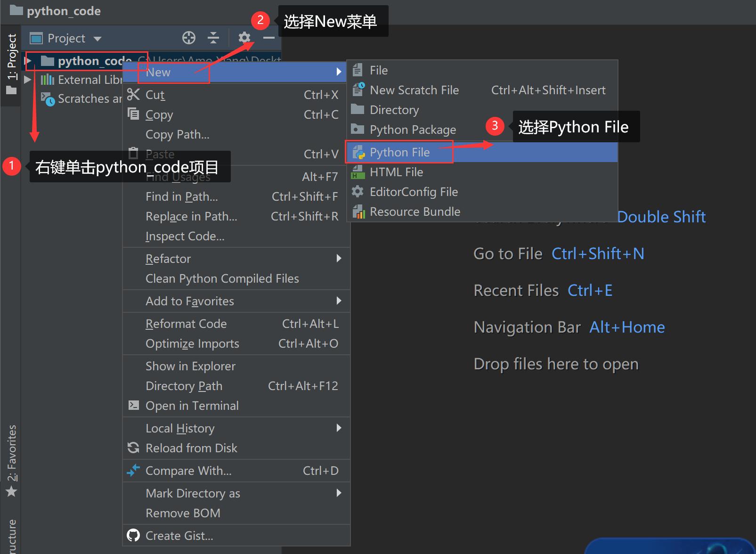Click the Cut scissors icon
This screenshot has width=756, height=554.
click(x=134, y=94)
